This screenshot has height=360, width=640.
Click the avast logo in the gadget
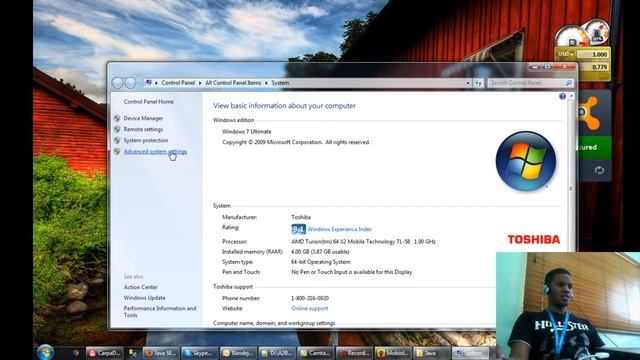point(589,113)
